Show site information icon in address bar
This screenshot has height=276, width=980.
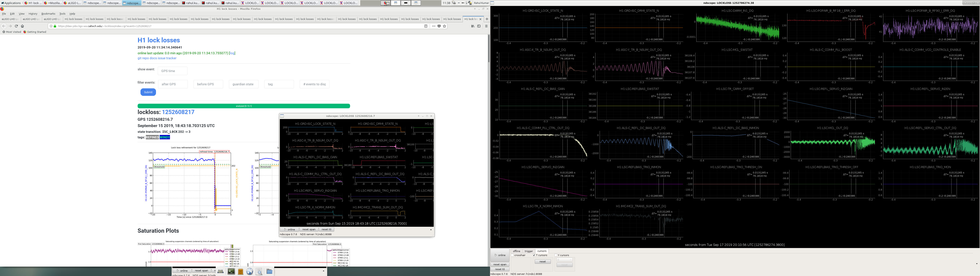[51, 26]
